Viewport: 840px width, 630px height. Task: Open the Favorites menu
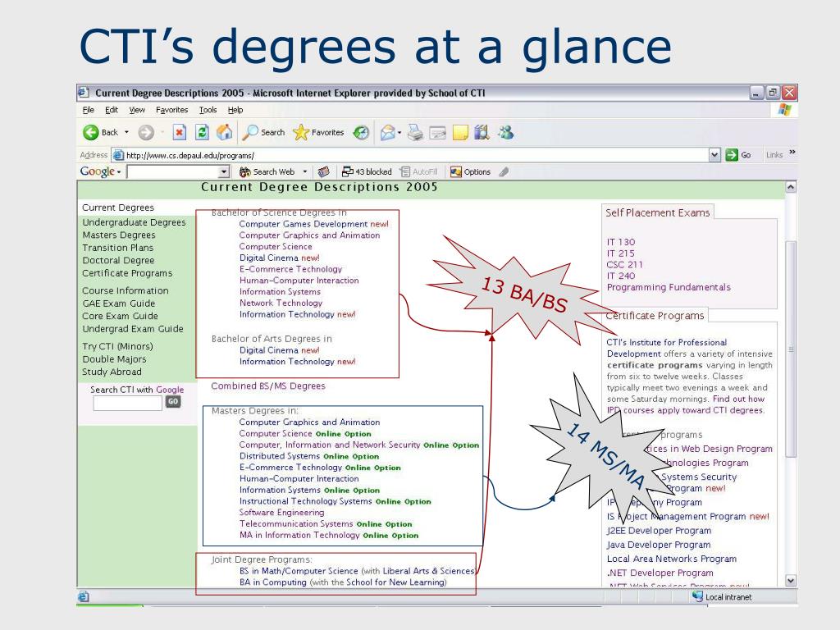(x=172, y=110)
